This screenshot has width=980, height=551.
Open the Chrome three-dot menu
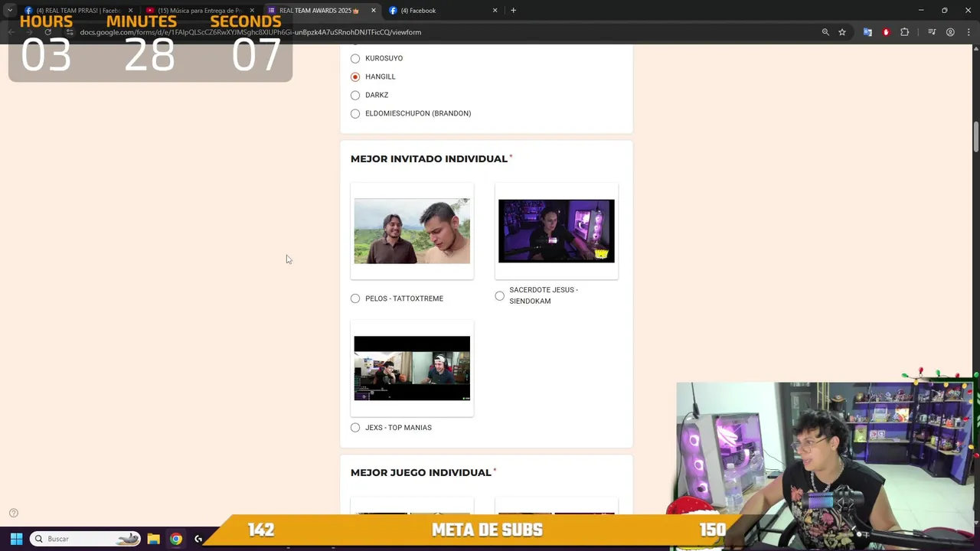(x=969, y=32)
